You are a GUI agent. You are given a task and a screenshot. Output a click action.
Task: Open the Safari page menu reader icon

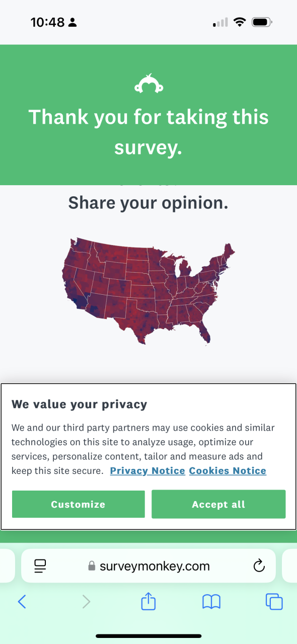pyautogui.click(x=40, y=566)
